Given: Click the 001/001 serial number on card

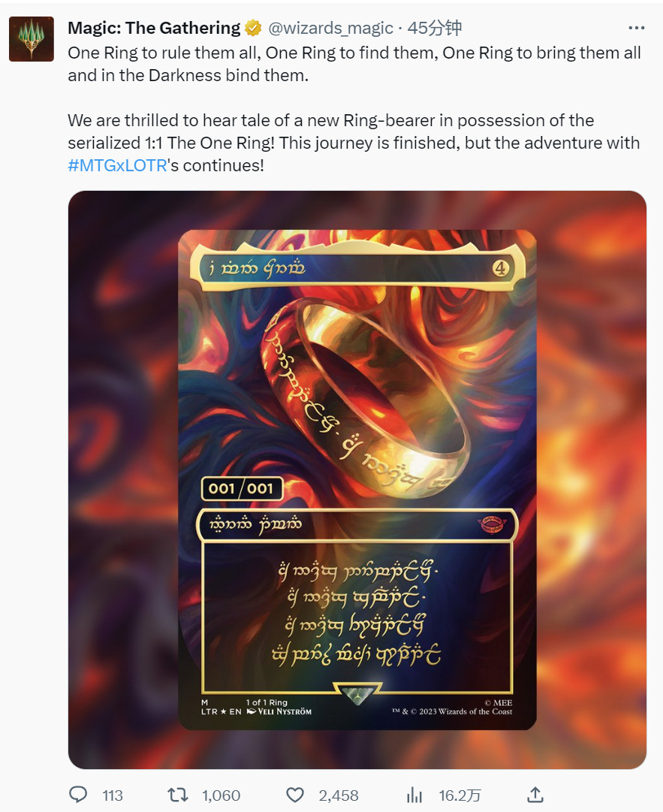Looking at the screenshot, I should tap(241, 488).
